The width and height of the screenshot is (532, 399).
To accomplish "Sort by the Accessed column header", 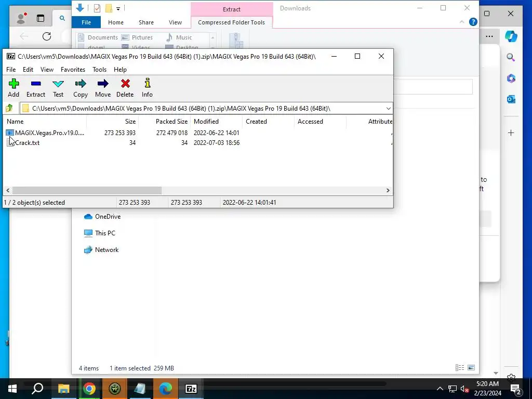I will click(x=320, y=122).
